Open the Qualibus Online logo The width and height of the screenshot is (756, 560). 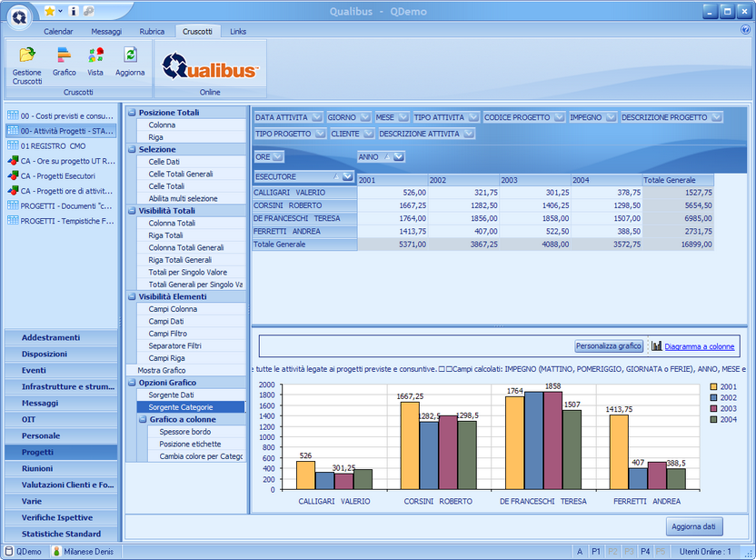click(x=210, y=66)
